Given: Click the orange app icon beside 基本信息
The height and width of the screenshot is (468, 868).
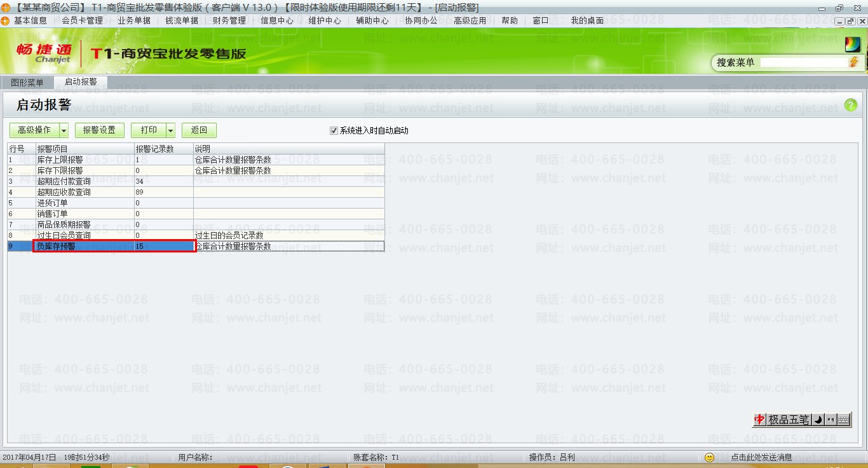Looking at the screenshot, I should click(x=6, y=20).
